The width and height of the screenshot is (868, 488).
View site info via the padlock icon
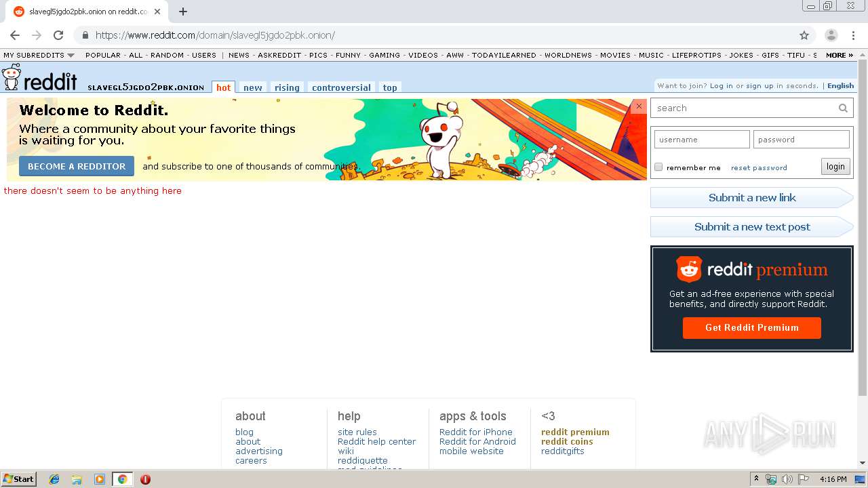[x=85, y=35]
